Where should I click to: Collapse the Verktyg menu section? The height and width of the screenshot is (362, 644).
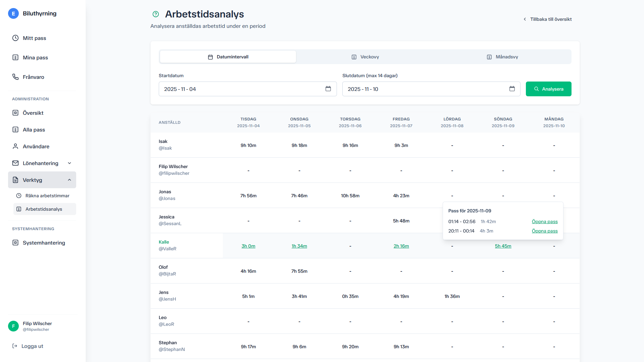pos(69,180)
